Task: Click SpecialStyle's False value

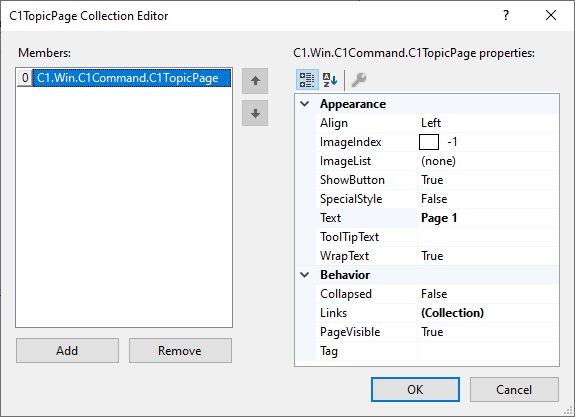Action: (434, 199)
